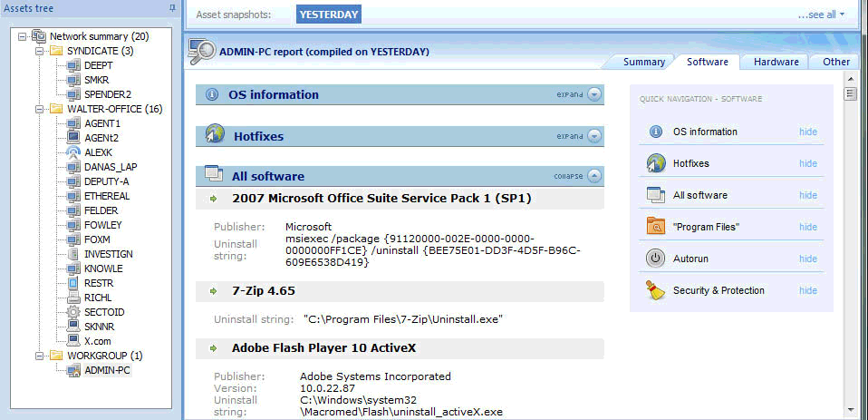Click the Autorun power icon

[655, 259]
